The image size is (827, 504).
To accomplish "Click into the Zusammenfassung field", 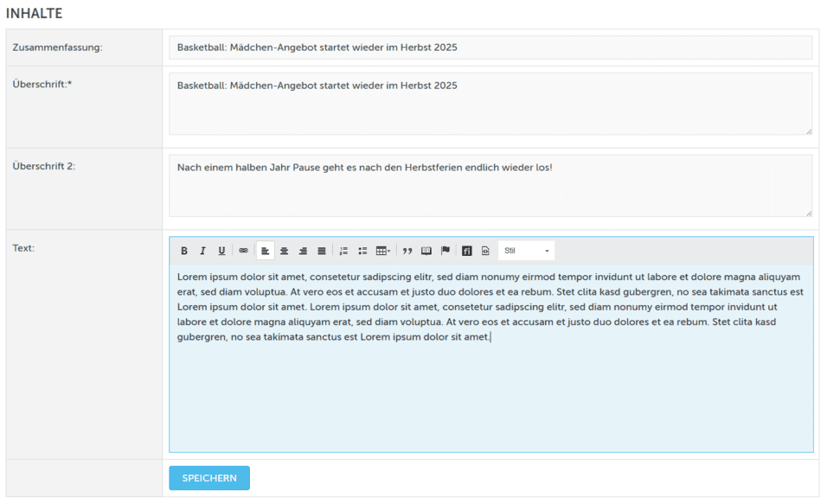I will (490, 48).
